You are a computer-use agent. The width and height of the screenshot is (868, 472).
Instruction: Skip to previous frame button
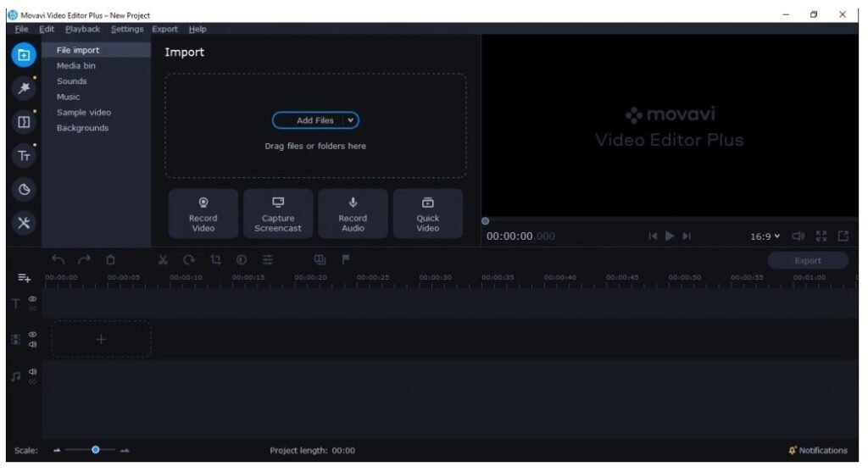pos(653,236)
